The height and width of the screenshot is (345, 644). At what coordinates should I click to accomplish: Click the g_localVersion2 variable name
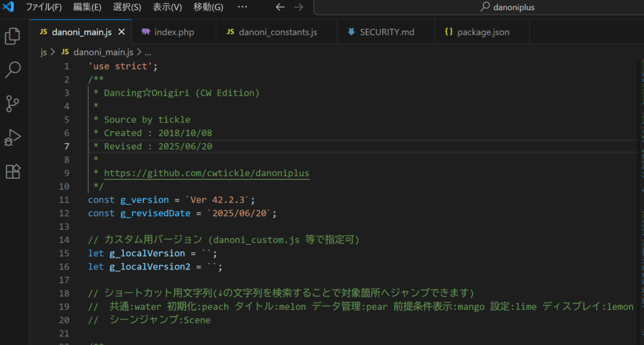(x=150, y=267)
